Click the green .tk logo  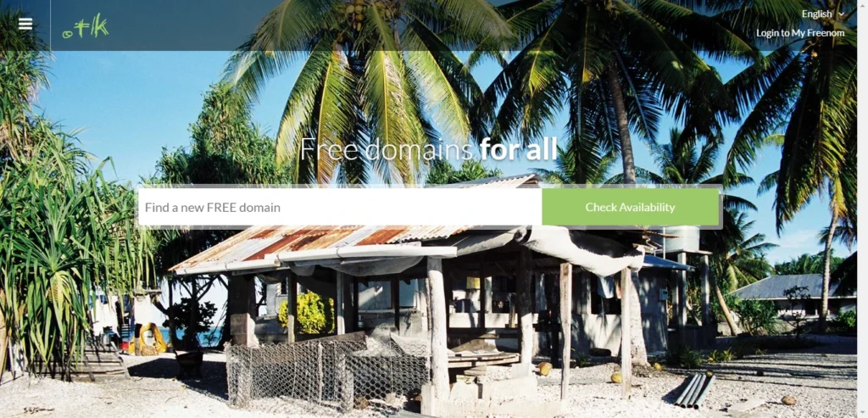click(x=86, y=26)
